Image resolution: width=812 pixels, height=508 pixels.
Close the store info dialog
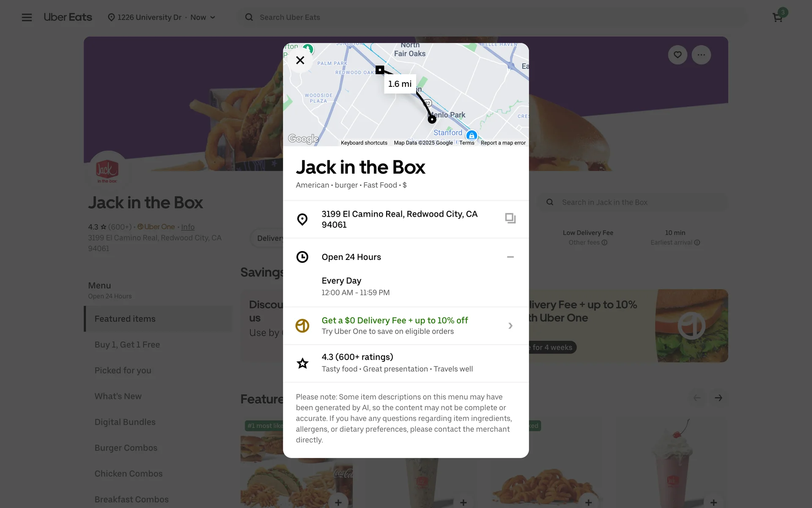click(300, 60)
